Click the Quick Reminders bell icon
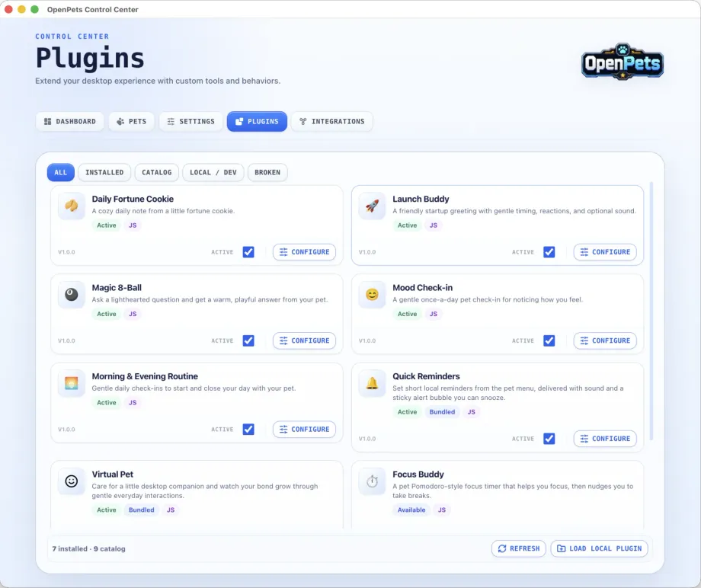 pos(372,383)
